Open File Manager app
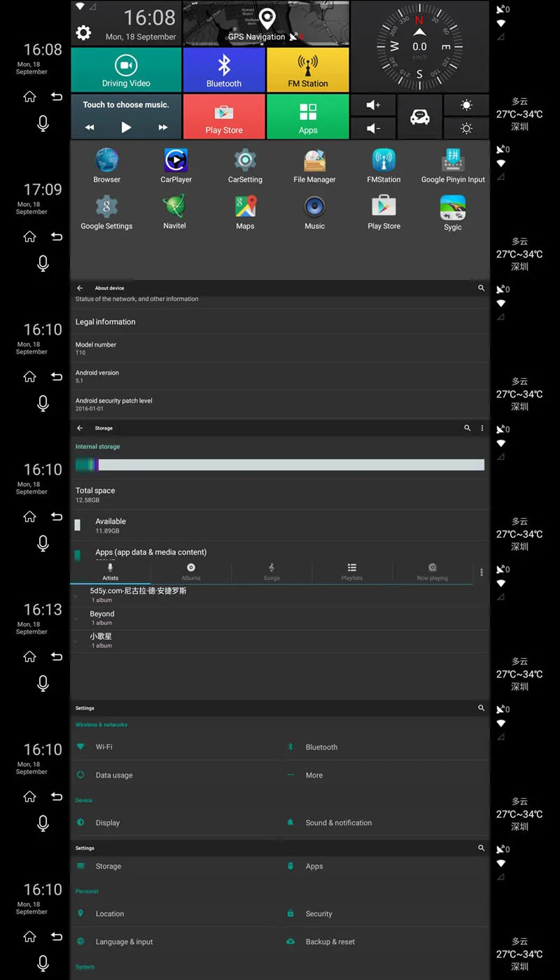The width and height of the screenshot is (560, 980). click(314, 165)
